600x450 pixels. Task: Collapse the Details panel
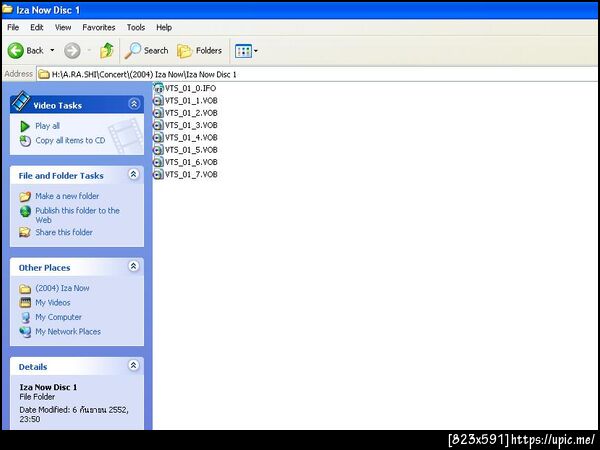(133, 365)
